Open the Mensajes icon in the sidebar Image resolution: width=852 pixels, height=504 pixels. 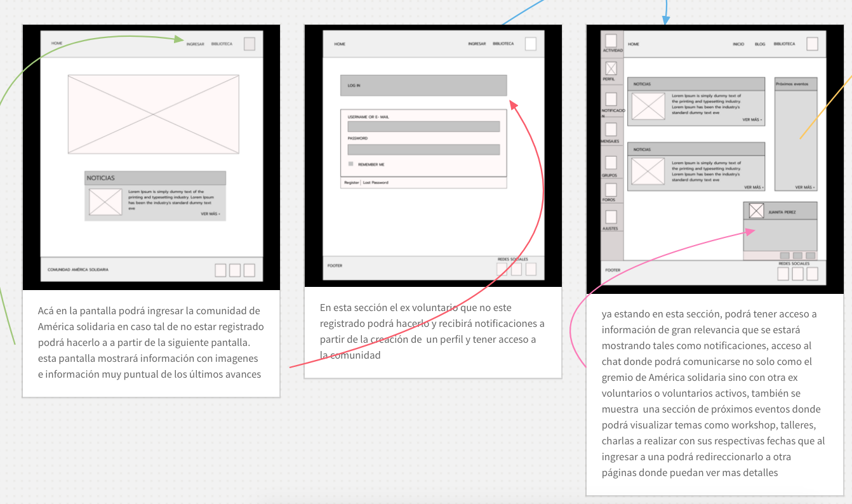(611, 129)
